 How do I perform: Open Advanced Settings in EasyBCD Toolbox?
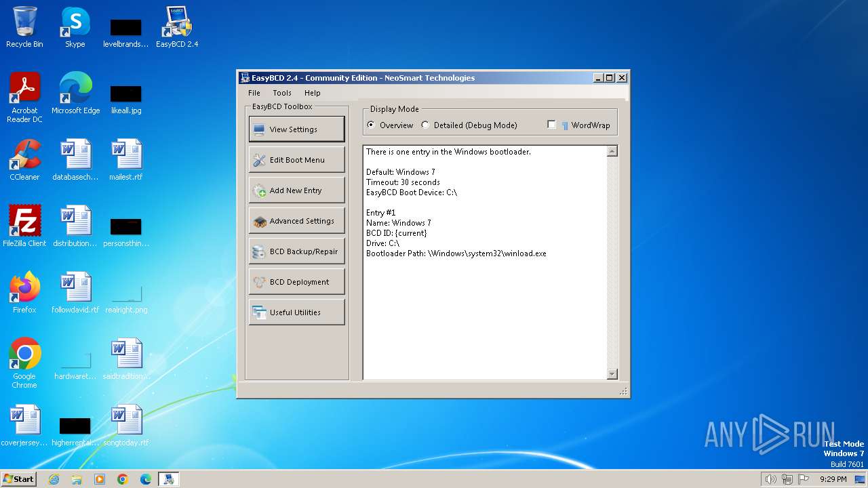tap(296, 221)
